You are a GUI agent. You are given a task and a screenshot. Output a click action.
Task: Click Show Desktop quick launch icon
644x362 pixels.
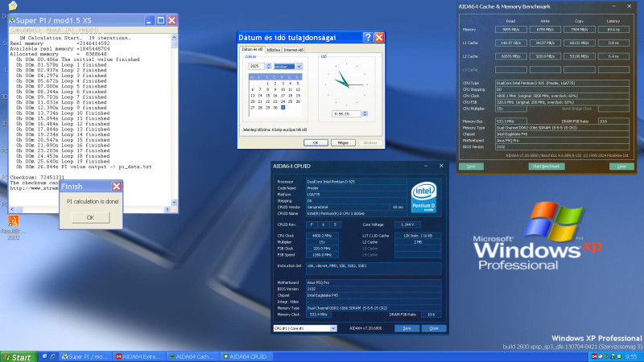[x=44, y=356]
